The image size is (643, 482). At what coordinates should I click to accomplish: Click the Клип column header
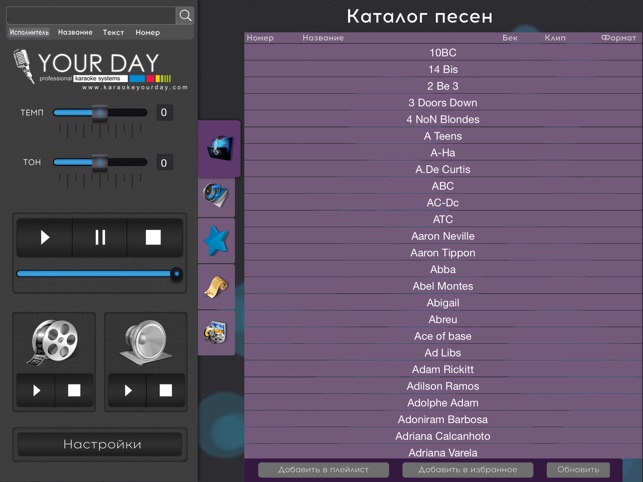pos(555,38)
